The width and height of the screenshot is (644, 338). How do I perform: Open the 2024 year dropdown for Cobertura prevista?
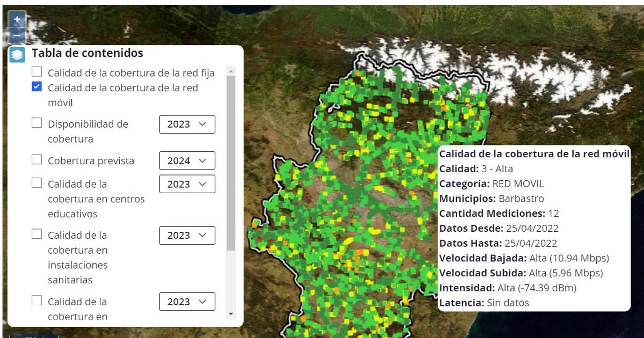187,161
